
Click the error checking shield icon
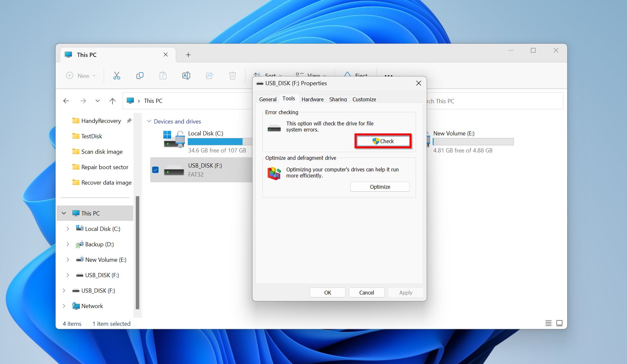(375, 141)
